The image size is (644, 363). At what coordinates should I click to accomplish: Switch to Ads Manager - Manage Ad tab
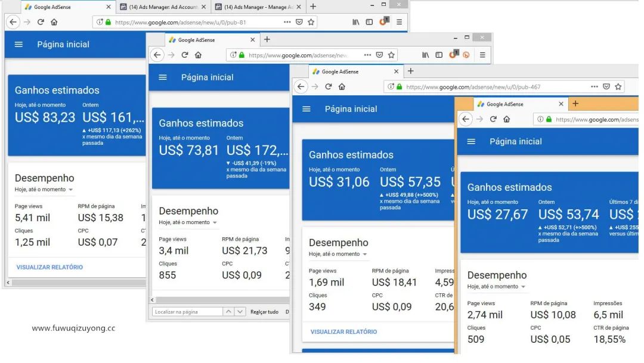click(x=259, y=7)
